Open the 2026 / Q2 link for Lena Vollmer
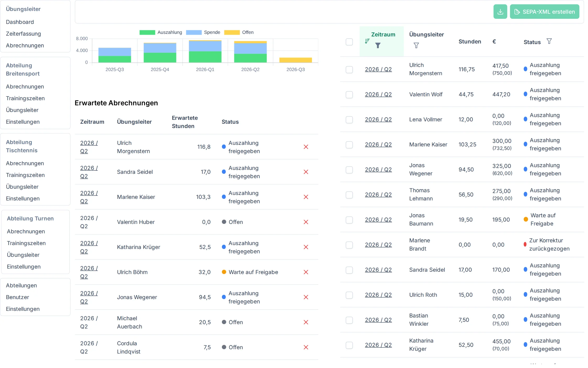588x368 pixels. coord(378,120)
